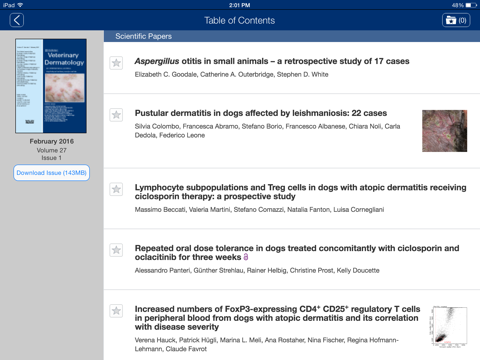This screenshot has width=480, height=360.
Task: Tap authors Alessandro Panteri line
Action: click(x=257, y=270)
